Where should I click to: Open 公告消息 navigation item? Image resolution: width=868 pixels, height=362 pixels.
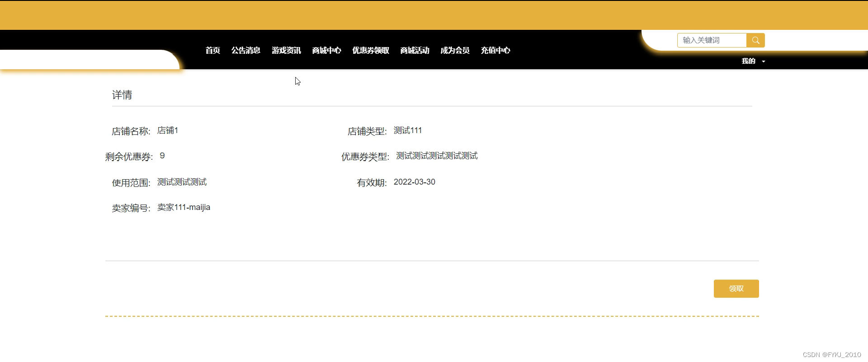246,50
